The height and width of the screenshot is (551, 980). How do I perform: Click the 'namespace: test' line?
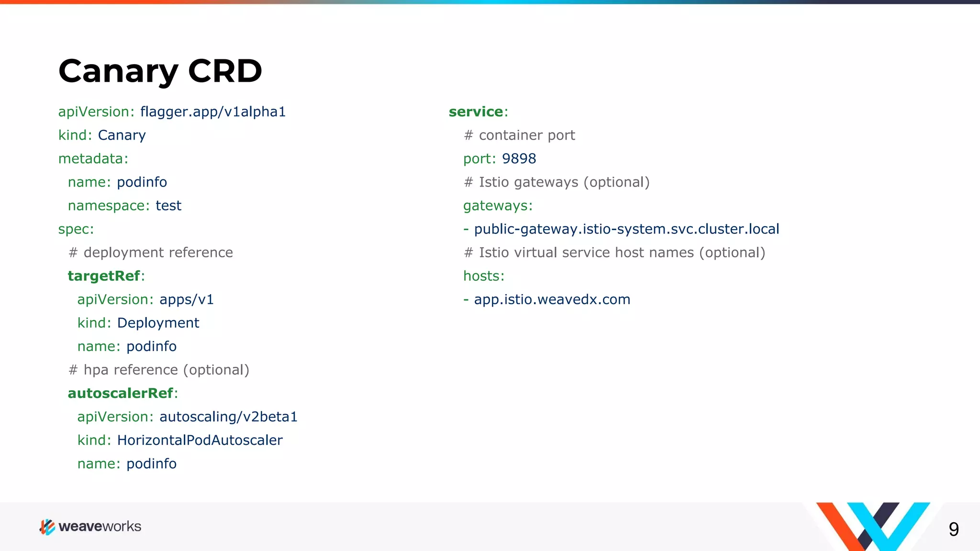click(x=124, y=206)
